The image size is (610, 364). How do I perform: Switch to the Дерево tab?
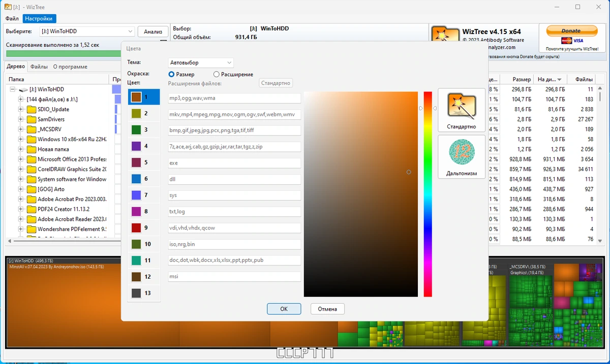tap(16, 67)
